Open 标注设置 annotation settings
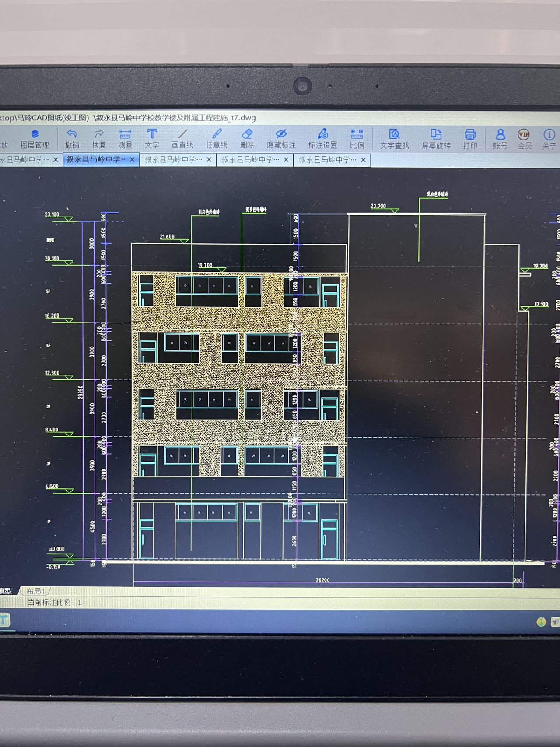The width and height of the screenshot is (560, 747). pyautogui.click(x=323, y=139)
